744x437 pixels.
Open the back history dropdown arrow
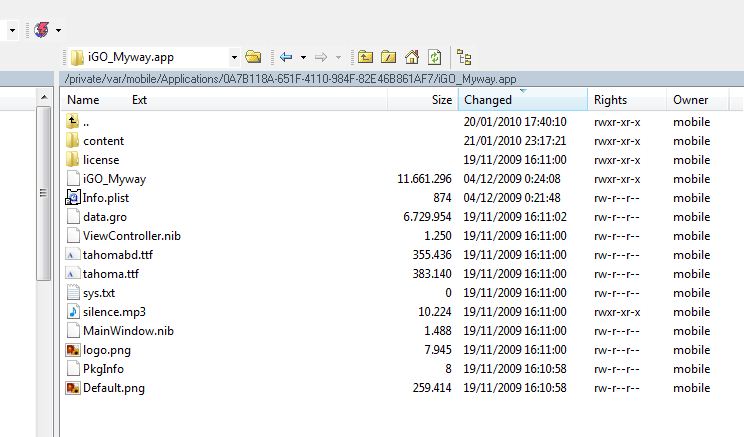[300, 57]
